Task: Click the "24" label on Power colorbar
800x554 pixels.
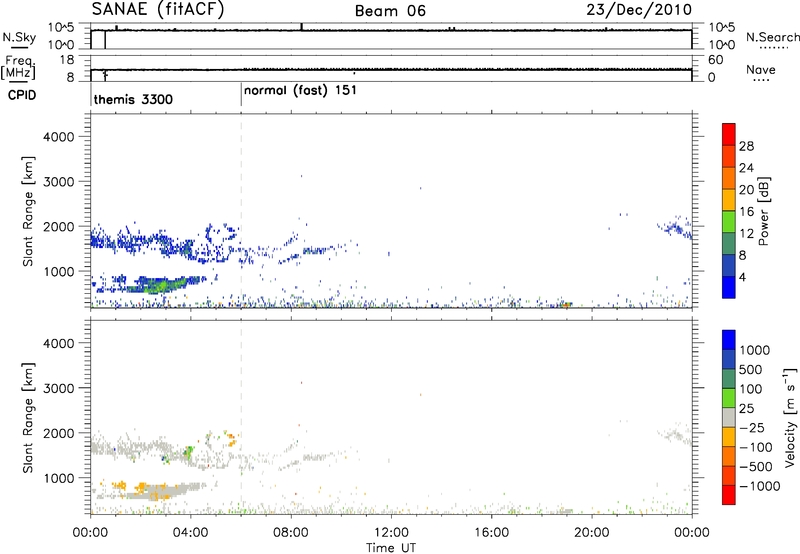Action: (x=746, y=168)
